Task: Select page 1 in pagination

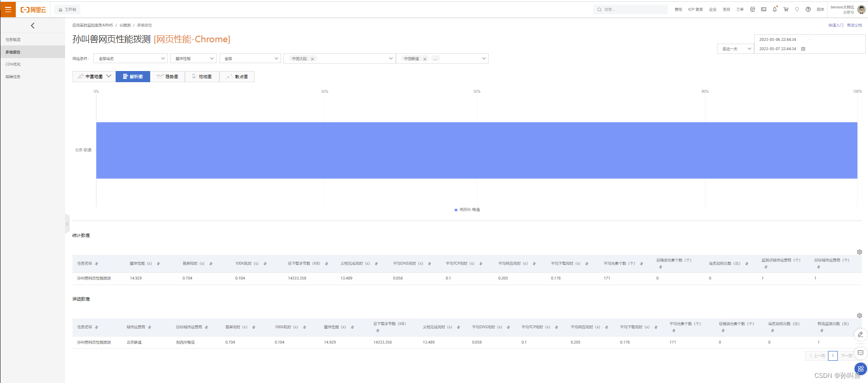Action: pos(833,356)
